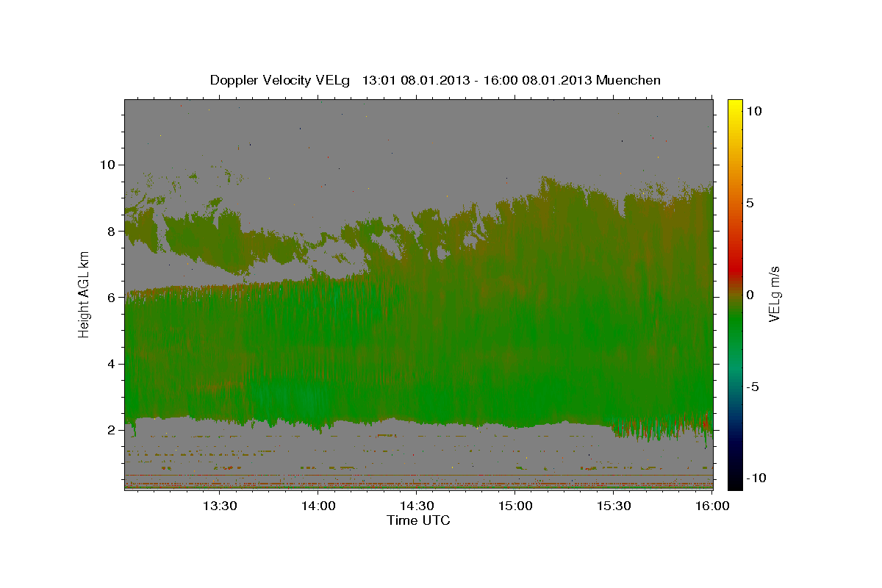This screenshot has width=882, height=588.
Task: Click the plot title 'Doppler Velocity VELg'
Action: pyautogui.click(x=281, y=80)
